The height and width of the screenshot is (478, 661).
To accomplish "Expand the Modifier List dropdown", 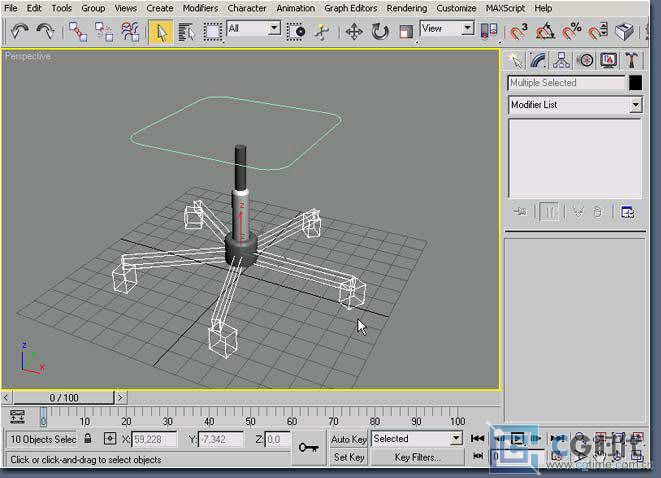I will click(635, 105).
